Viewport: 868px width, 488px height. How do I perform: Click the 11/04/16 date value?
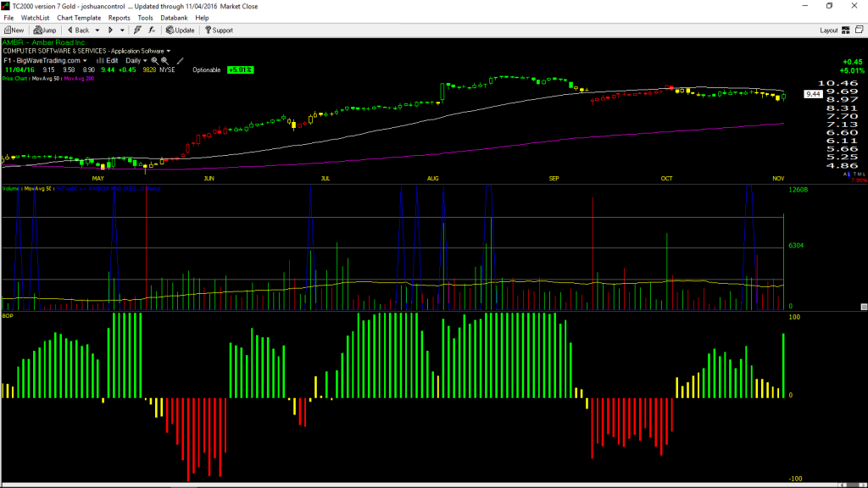tap(20, 70)
